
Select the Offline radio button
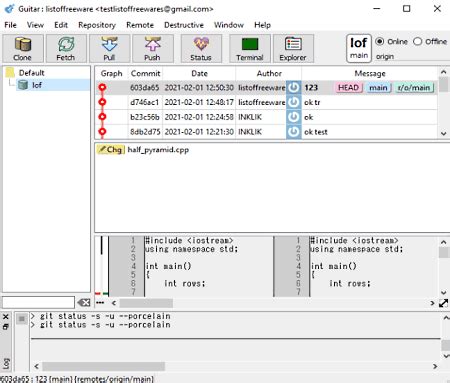tap(417, 41)
